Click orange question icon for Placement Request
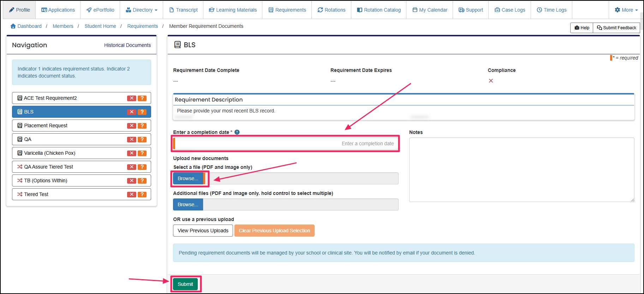Screen dimensions: 644x294 [142, 126]
